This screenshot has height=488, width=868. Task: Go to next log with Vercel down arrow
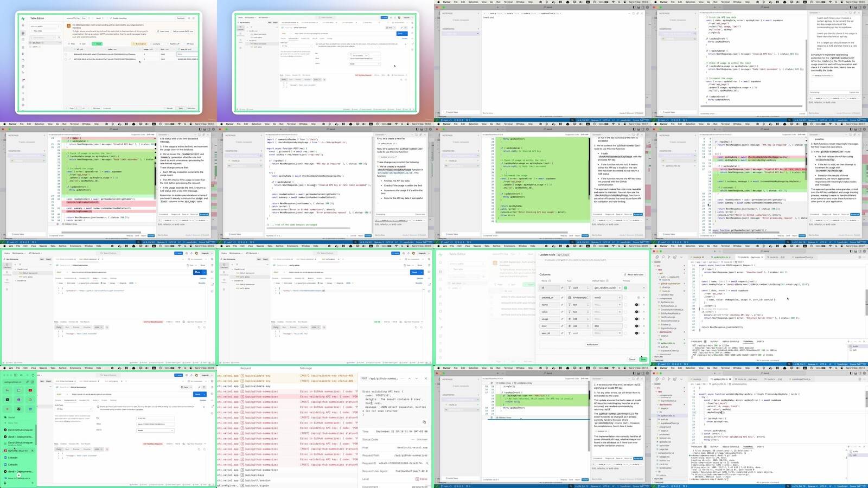click(x=417, y=378)
